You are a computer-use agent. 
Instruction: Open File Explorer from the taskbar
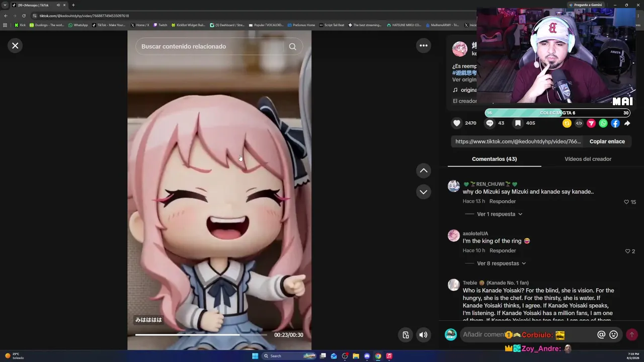[356, 356]
